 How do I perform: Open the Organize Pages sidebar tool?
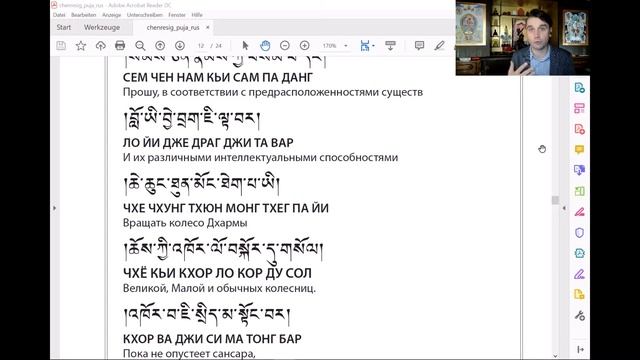point(580,108)
